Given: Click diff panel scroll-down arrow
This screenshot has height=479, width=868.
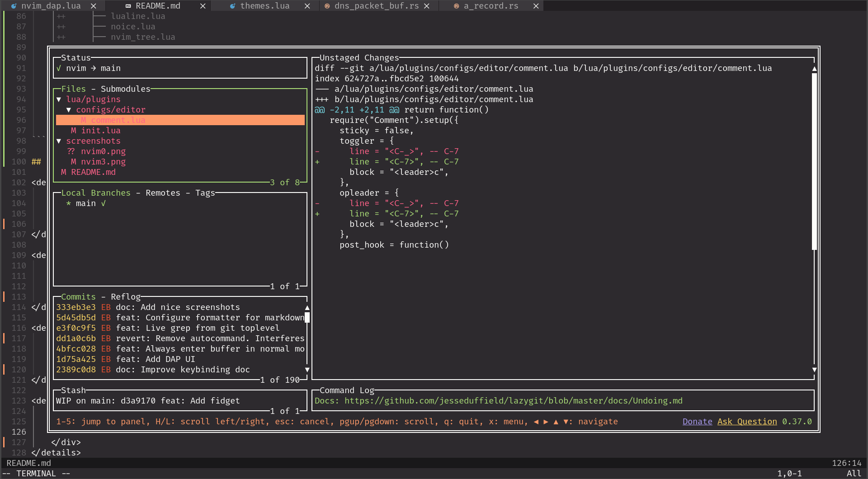Looking at the screenshot, I should [x=814, y=370].
